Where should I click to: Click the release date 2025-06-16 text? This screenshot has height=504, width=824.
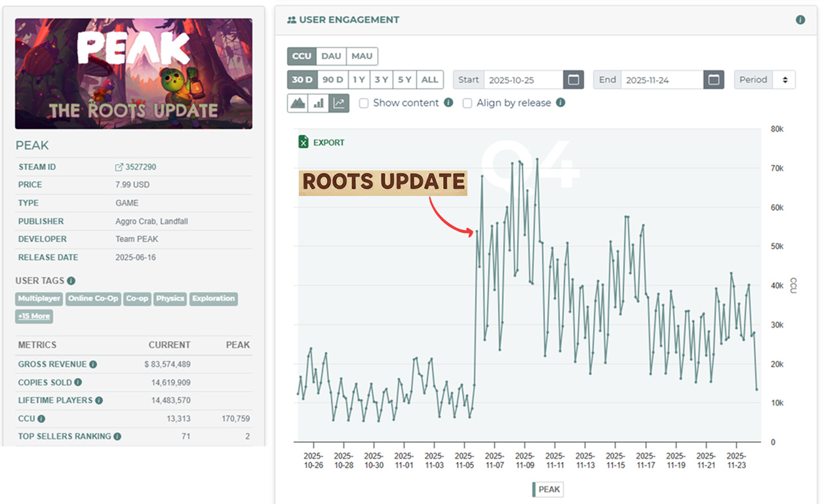[136, 258]
